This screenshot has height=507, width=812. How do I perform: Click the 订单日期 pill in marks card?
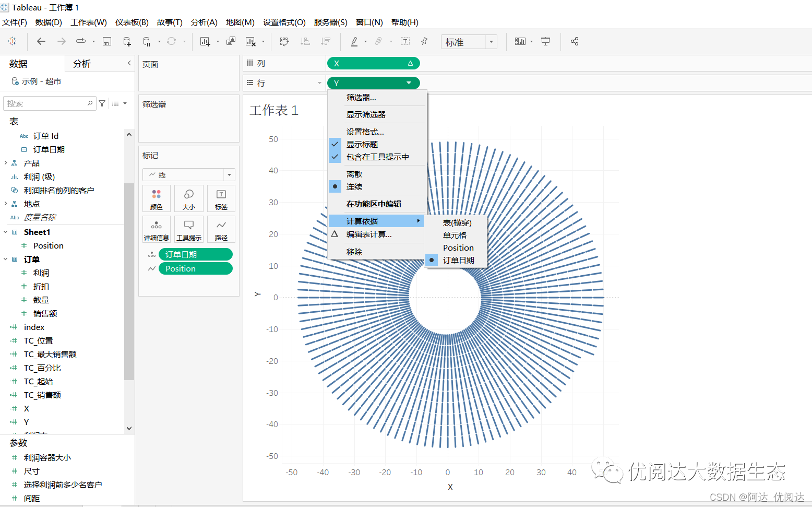pyautogui.click(x=196, y=254)
